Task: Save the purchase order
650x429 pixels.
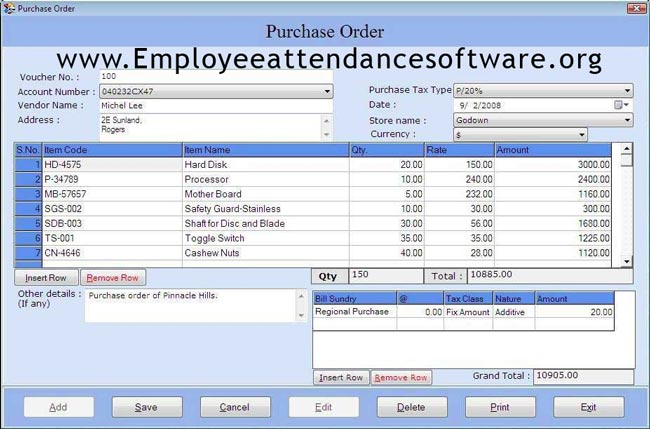Action: pyautogui.click(x=147, y=407)
